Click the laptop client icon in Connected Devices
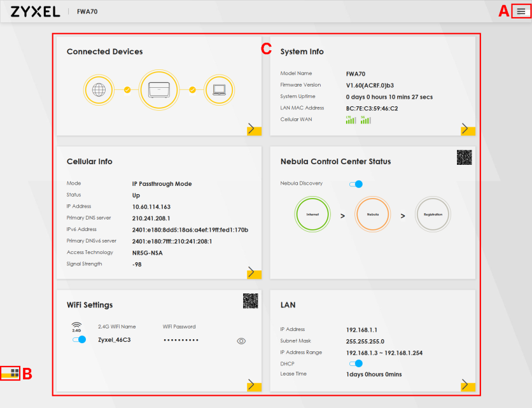 point(219,90)
